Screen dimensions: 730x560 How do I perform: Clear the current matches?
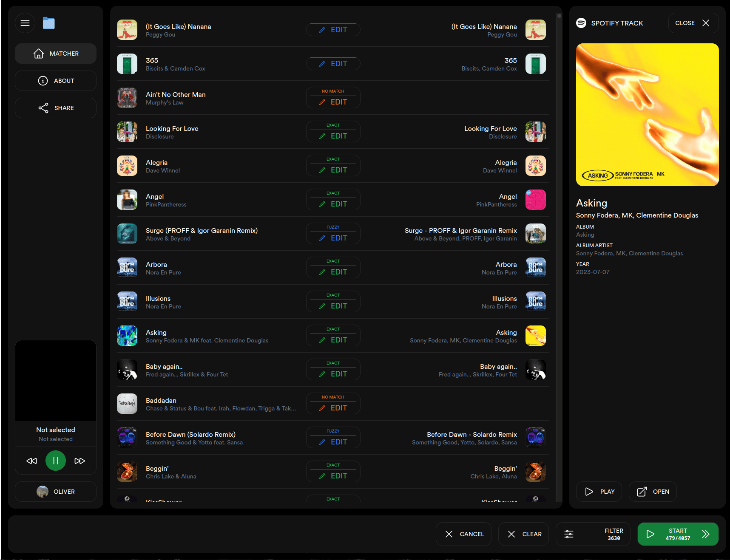pos(523,534)
